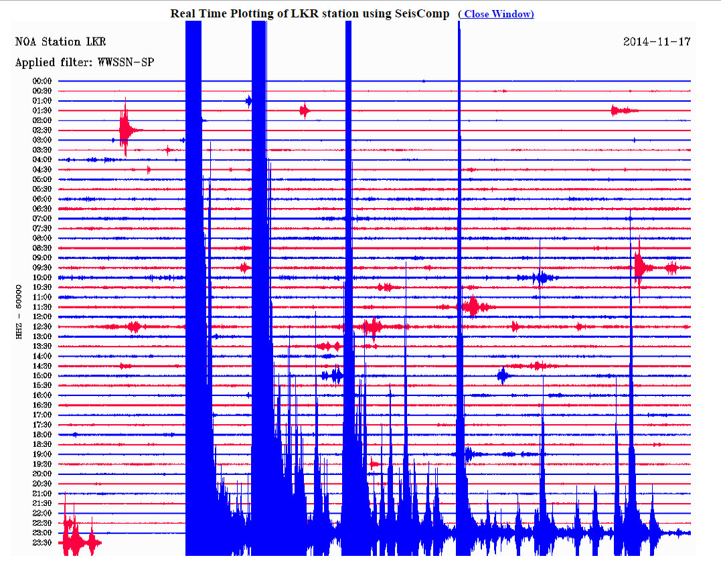Select the 11:30 time row label
This screenshot has height=588, width=721.
(42, 307)
